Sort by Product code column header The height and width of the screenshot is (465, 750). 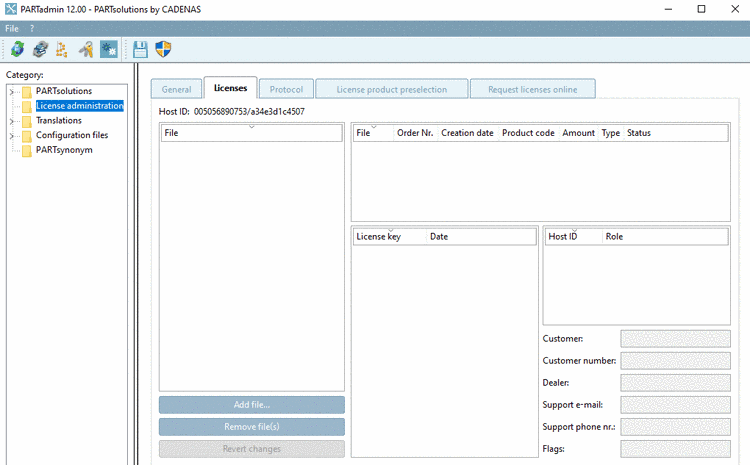coord(528,133)
